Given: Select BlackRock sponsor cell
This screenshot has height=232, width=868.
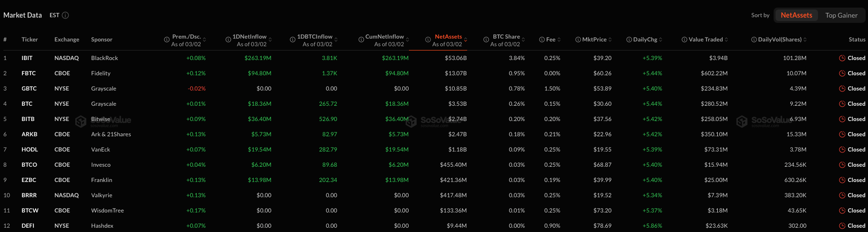Looking at the screenshot, I should (104, 58).
